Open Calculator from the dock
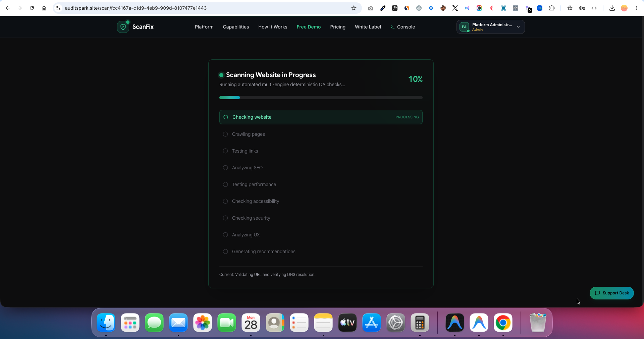Screen dimensions: 644x339 (420, 323)
